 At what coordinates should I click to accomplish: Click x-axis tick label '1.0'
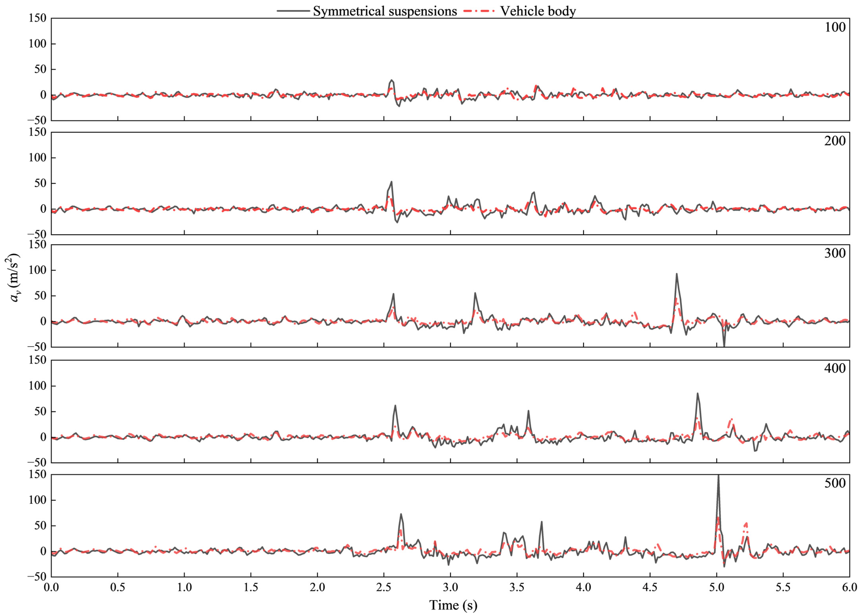pos(184,587)
